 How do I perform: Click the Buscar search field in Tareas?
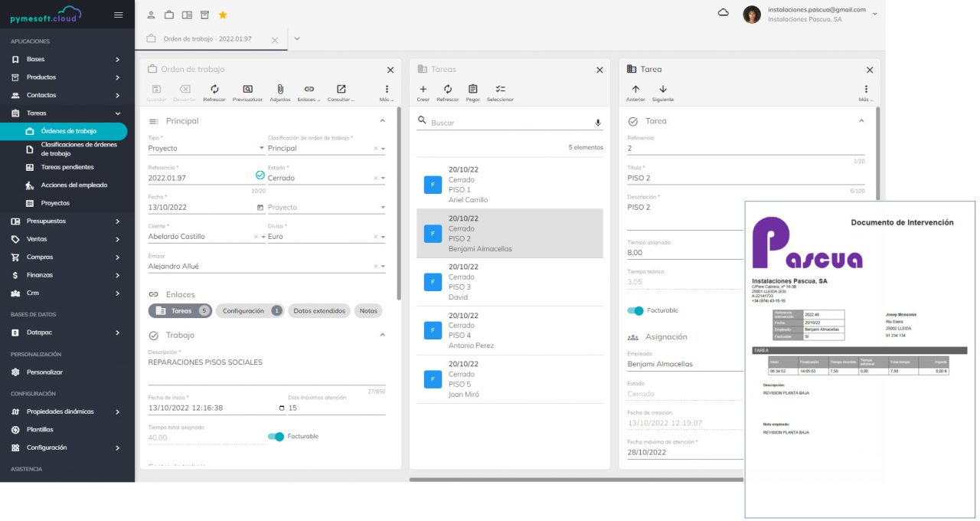click(x=505, y=123)
